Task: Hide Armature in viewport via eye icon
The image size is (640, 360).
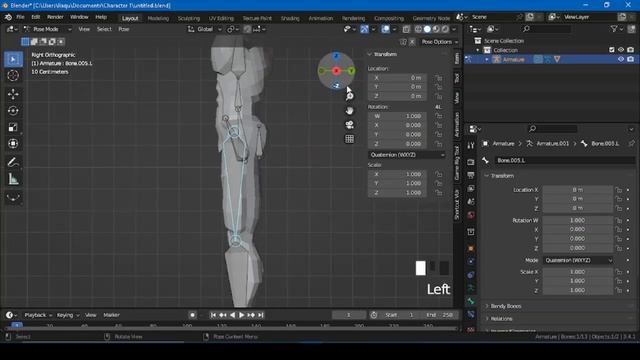Action: click(621, 60)
